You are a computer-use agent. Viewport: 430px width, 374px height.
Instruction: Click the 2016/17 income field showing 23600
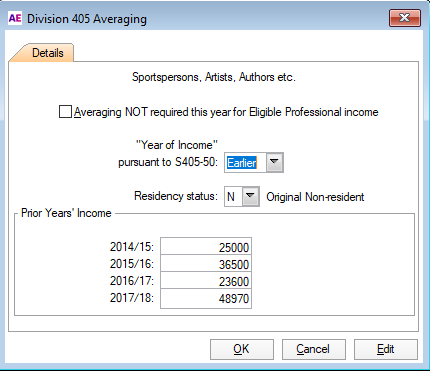tap(206, 281)
